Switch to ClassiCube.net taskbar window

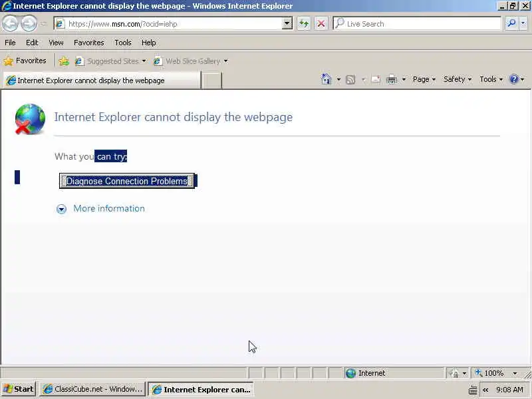[92, 389]
